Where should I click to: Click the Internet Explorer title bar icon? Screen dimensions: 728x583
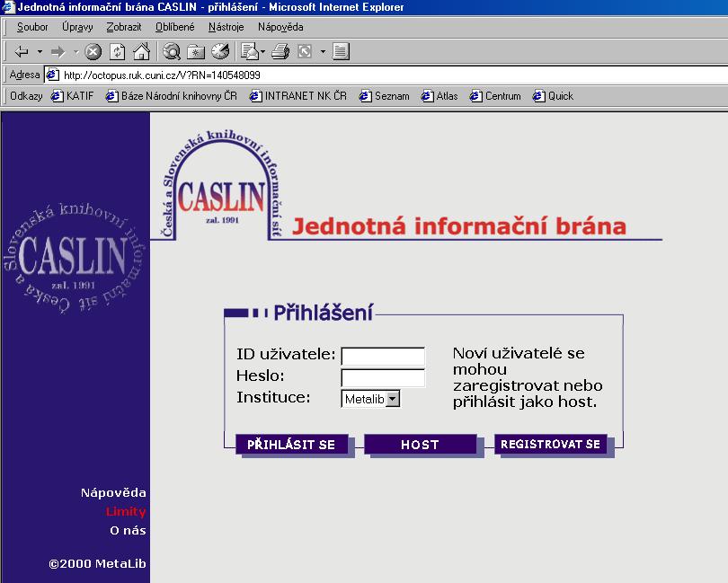click(x=8, y=7)
